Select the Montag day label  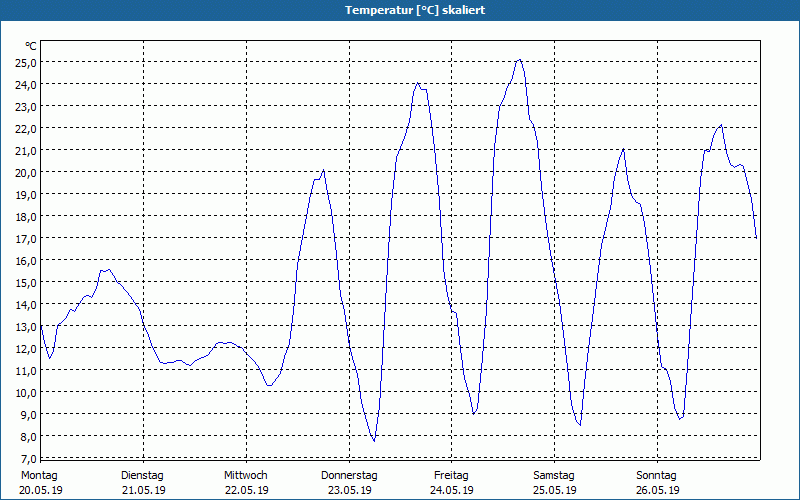39,476
